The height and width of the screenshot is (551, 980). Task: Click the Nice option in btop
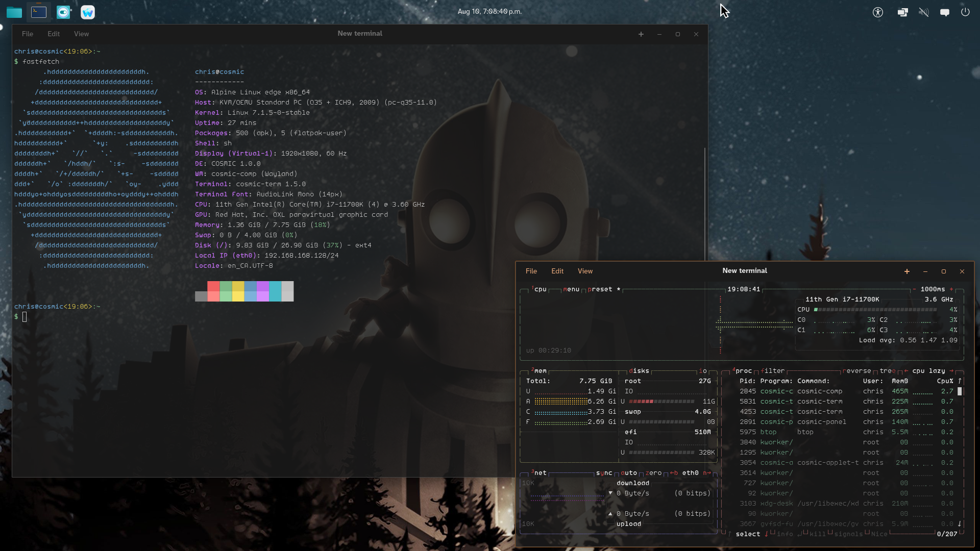click(x=879, y=534)
